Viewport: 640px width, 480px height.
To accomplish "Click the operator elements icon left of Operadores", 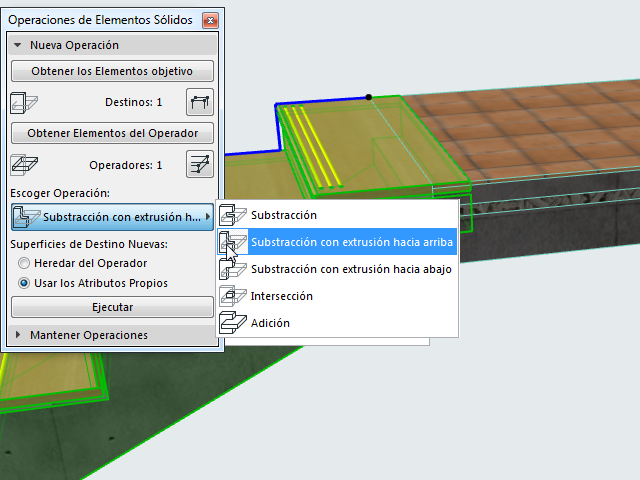I will coord(24,165).
